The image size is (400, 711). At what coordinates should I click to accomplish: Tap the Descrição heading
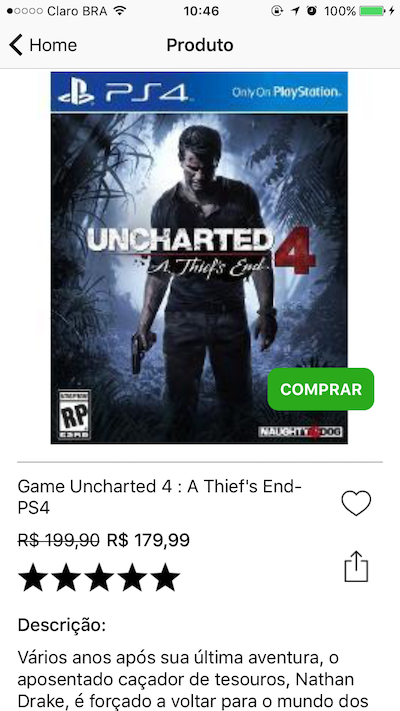pyautogui.click(x=62, y=626)
